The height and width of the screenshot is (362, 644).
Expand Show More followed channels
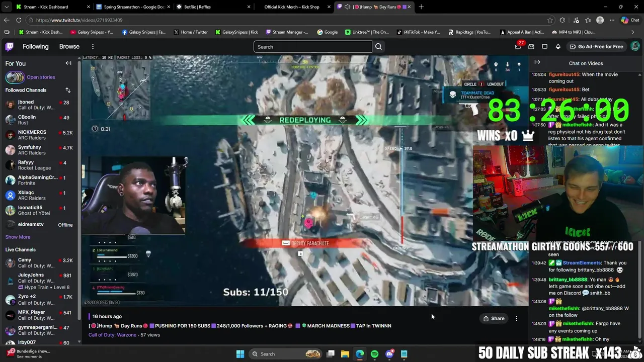[x=18, y=237]
